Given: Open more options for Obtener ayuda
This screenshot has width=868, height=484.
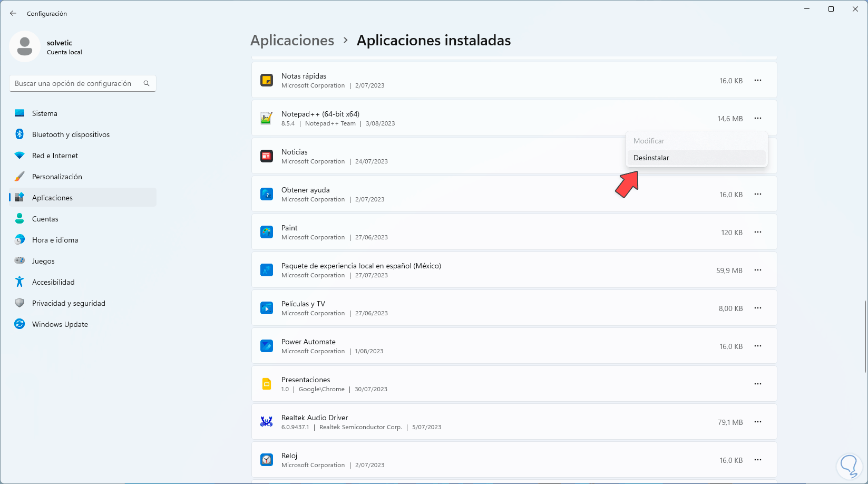Looking at the screenshot, I should pyautogui.click(x=758, y=195).
